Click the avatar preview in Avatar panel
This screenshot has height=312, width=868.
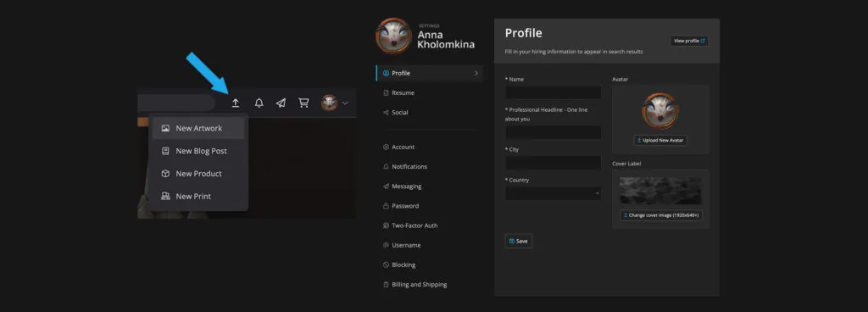tap(660, 110)
